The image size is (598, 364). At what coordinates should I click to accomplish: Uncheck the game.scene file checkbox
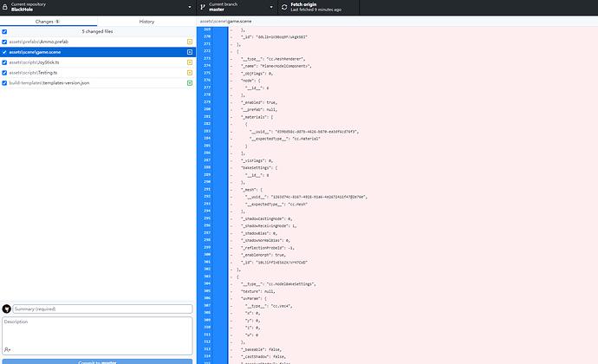(x=4, y=52)
